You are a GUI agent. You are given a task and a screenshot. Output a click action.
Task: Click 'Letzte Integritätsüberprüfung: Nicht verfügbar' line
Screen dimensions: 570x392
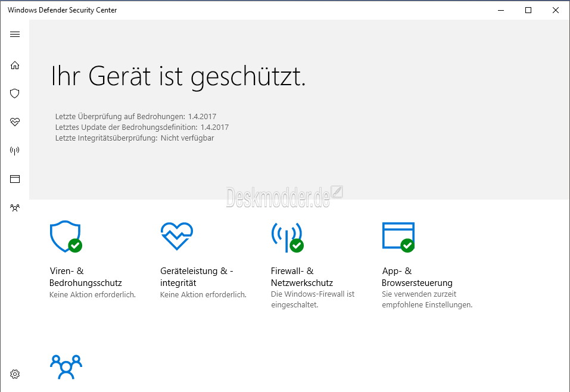[x=135, y=138]
